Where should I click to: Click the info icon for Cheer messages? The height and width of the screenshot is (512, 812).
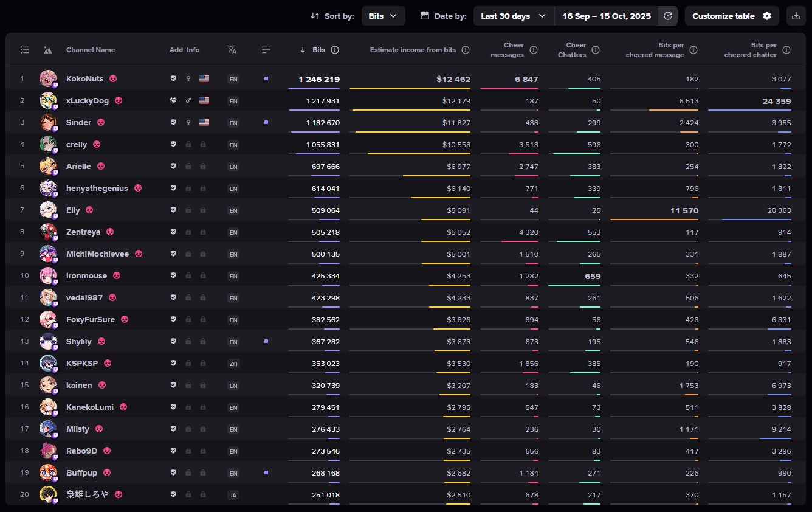(x=534, y=50)
